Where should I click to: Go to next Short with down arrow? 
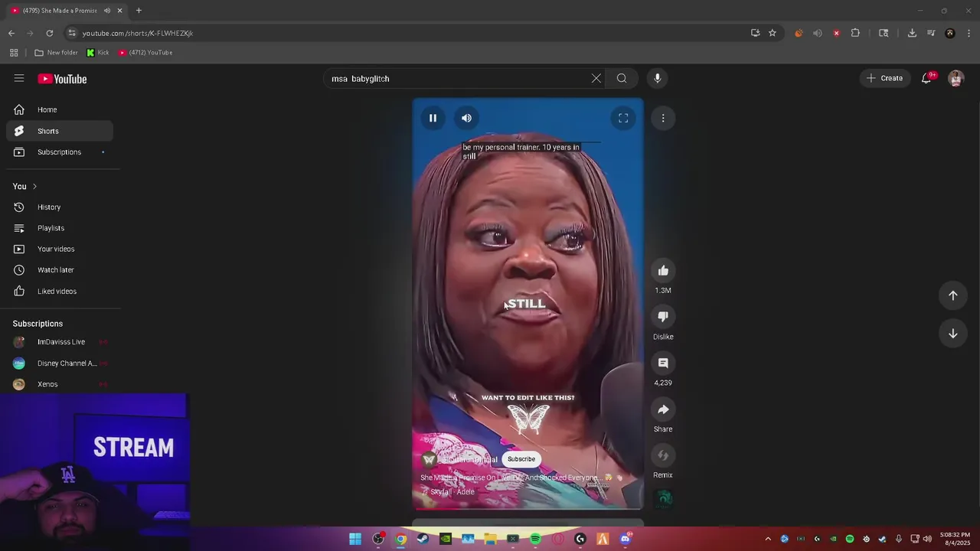point(953,334)
